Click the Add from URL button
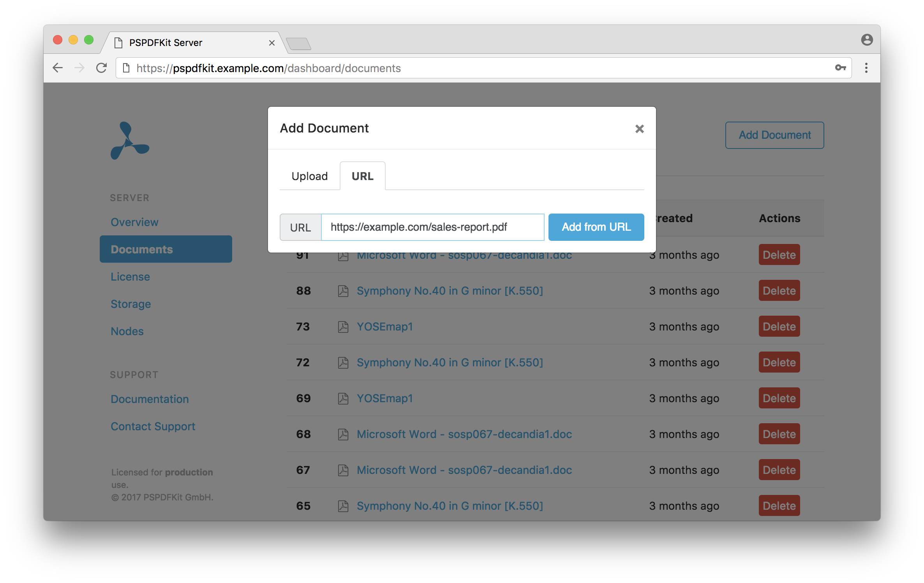924x583 pixels. pos(596,227)
